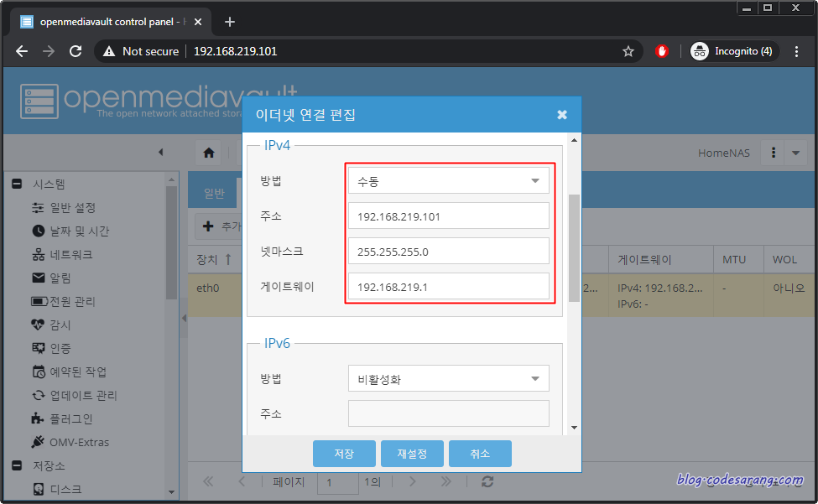The image size is (818, 504).
Task: Click the 추가 add button
Action: tap(219, 226)
